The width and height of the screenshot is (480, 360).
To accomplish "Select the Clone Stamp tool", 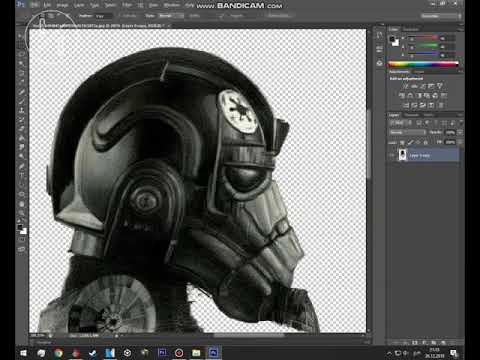I will coord(21,110).
